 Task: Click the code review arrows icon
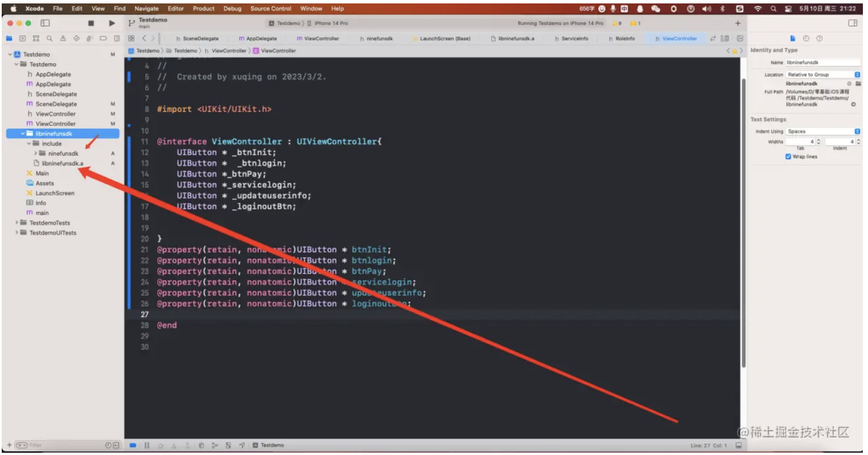click(x=713, y=38)
